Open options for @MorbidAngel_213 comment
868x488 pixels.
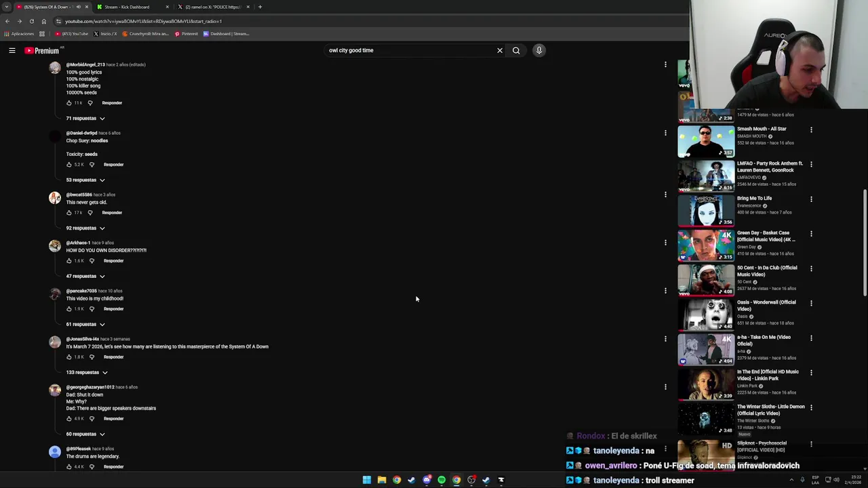tap(665, 64)
